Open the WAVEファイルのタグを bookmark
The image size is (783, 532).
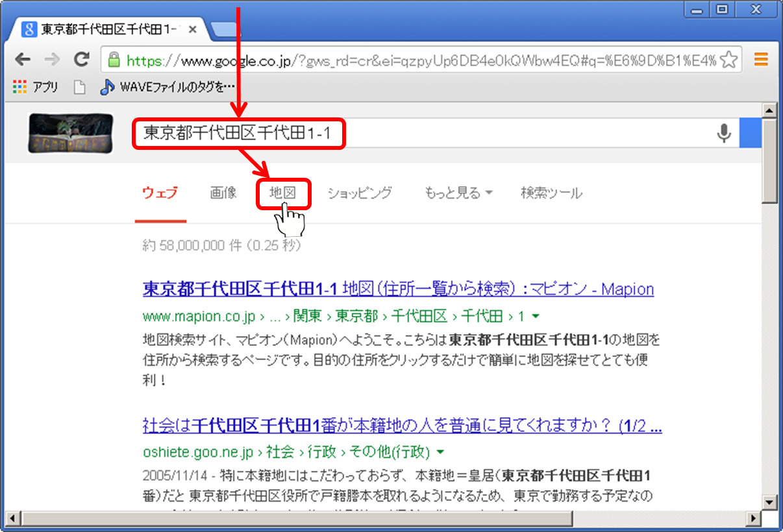pyautogui.click(x=168, y=88)
